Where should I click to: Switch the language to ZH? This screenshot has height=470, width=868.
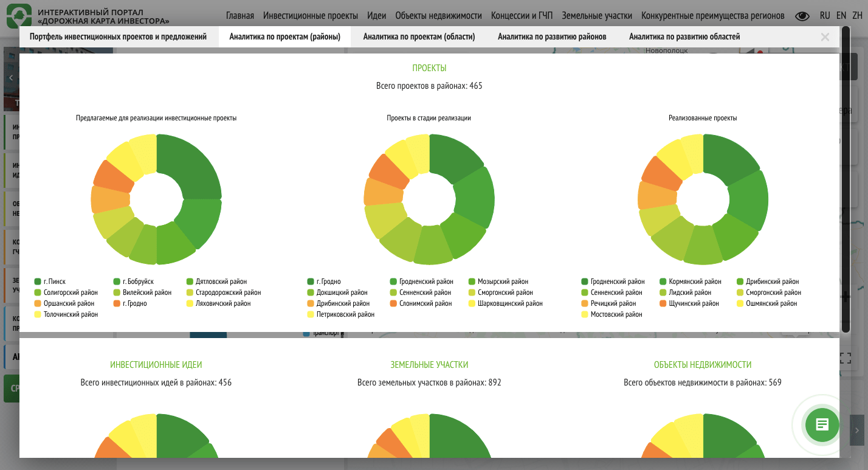(858, 16)
